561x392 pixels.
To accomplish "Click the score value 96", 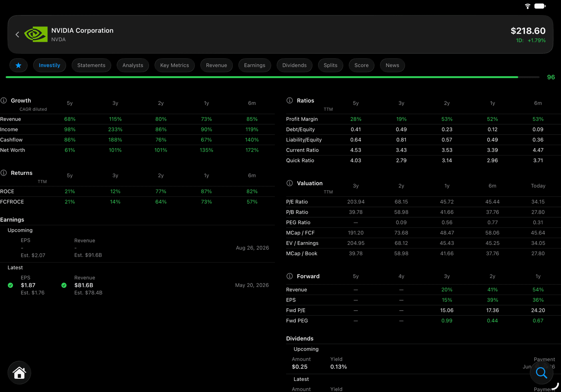I will pos(551,77).
